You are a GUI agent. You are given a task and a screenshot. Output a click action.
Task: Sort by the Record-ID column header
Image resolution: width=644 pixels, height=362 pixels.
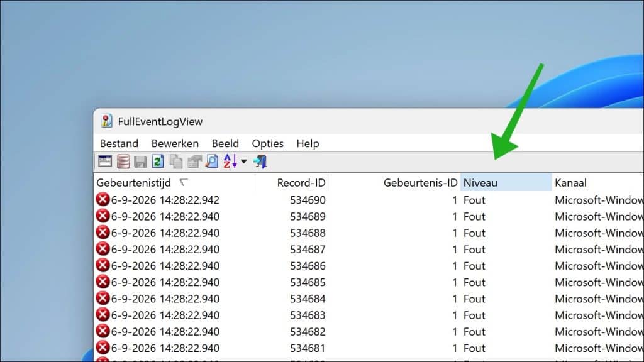pyautogui.click(x=292, y=183)
